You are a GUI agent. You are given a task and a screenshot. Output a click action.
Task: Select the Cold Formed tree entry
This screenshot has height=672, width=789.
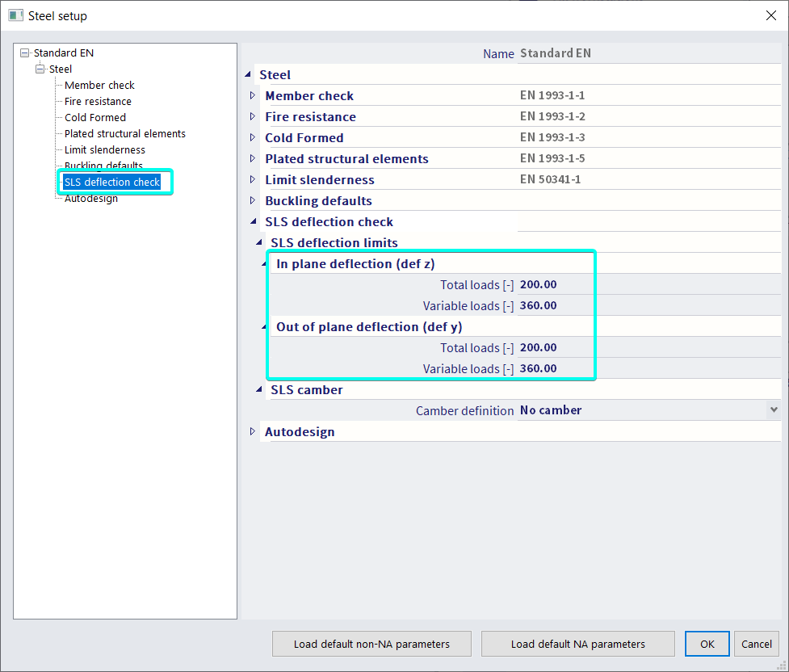tap(94, 117)
